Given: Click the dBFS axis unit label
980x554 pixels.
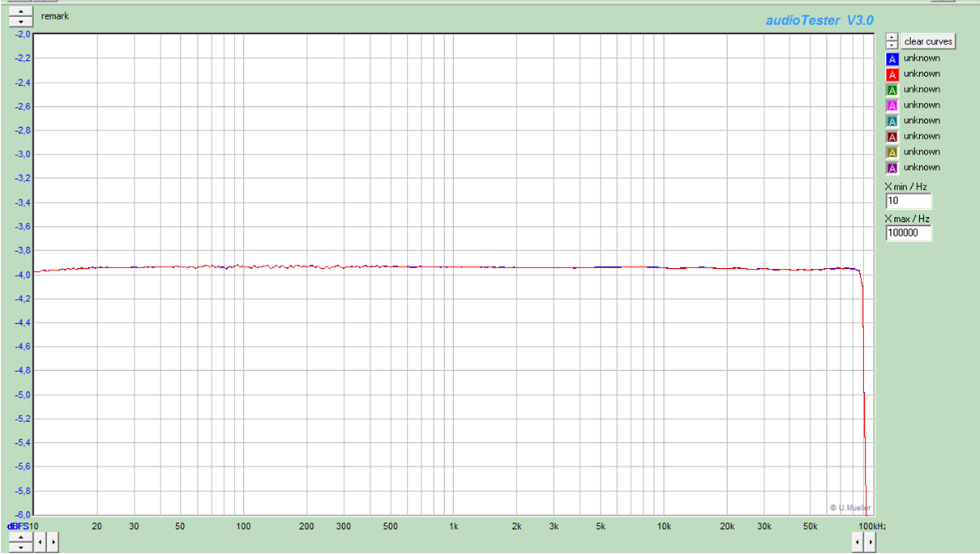Looking at the screenshot, I should tap(18, 526).
